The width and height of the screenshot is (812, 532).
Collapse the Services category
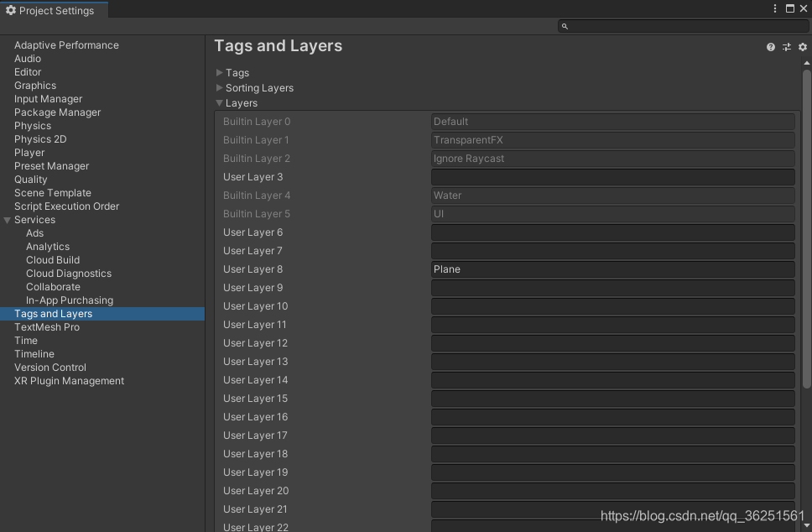coord(8,219)
